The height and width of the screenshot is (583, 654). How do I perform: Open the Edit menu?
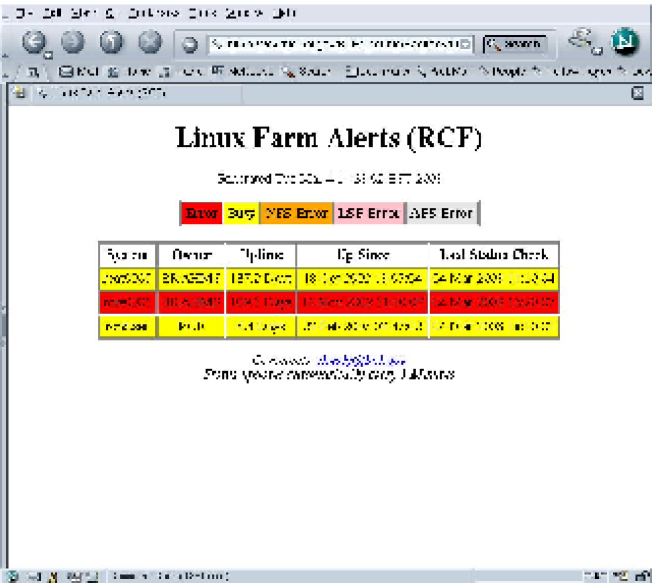tap(52, 13)
